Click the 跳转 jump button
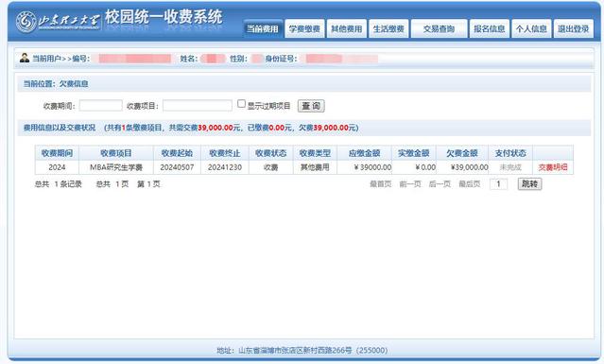The image size is (604, 364). 529,184
